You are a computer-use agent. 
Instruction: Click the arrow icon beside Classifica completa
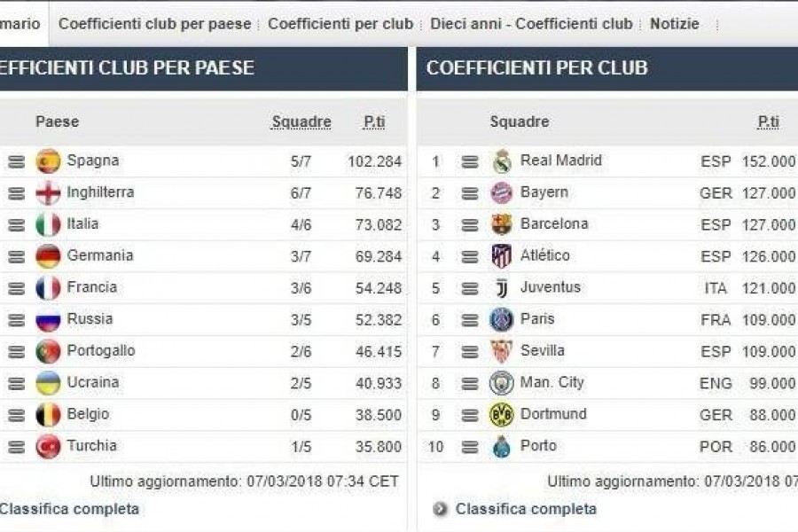pos(440,509)
